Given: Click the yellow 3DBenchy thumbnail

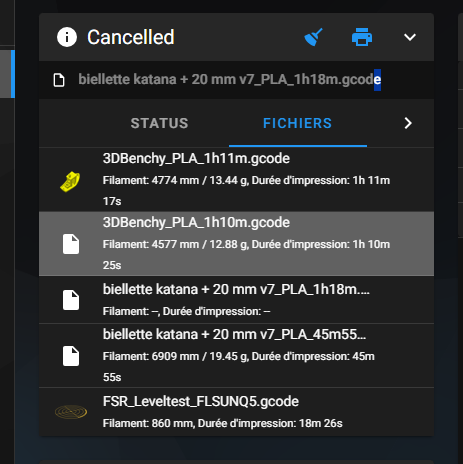Looking at the screenshot, I should (x=70, y=181).
